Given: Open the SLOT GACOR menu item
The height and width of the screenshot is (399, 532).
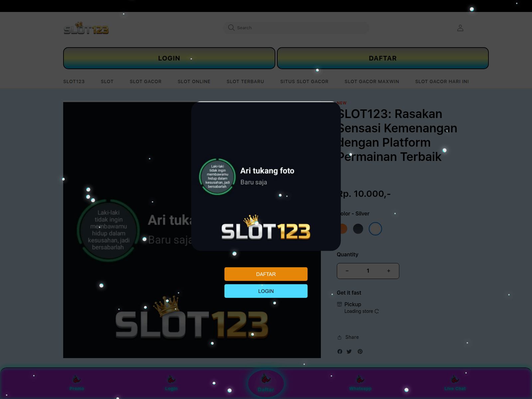Looking at the screenshot, I should 146,81.
